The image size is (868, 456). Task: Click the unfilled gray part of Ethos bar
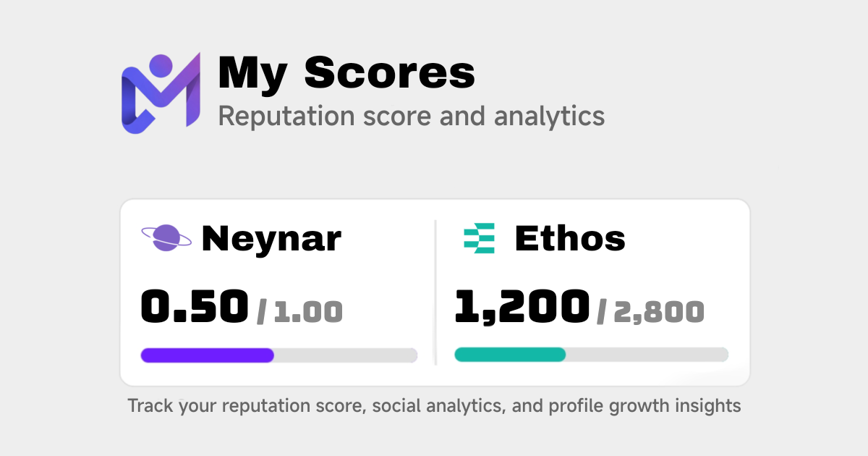(x=647, y=355)
